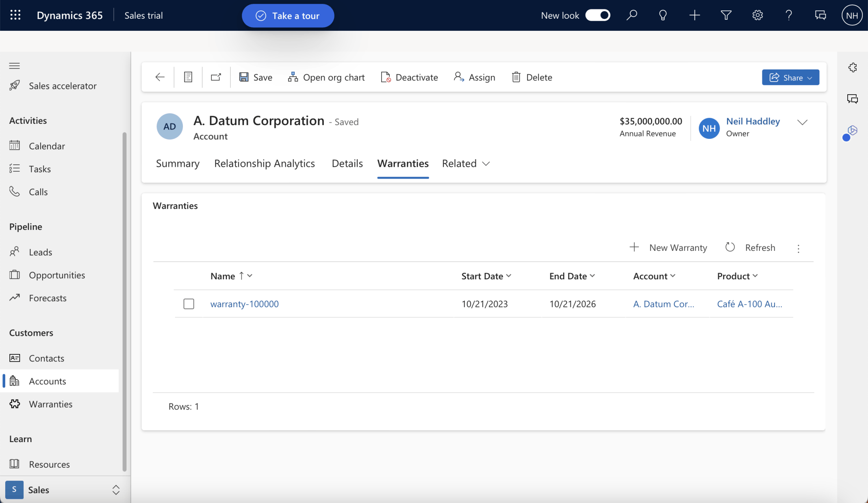Click the lightbulb assistant icon
Viewport: 868px width, 503px height.
point(663,15)
